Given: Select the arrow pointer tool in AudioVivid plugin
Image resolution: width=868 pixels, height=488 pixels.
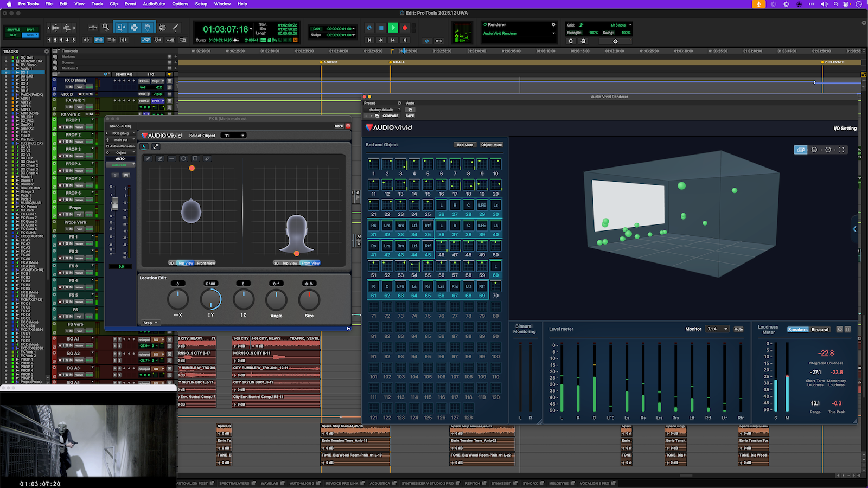Looking at the screenshot, I should pyautogui.click(x=144, y=146).
